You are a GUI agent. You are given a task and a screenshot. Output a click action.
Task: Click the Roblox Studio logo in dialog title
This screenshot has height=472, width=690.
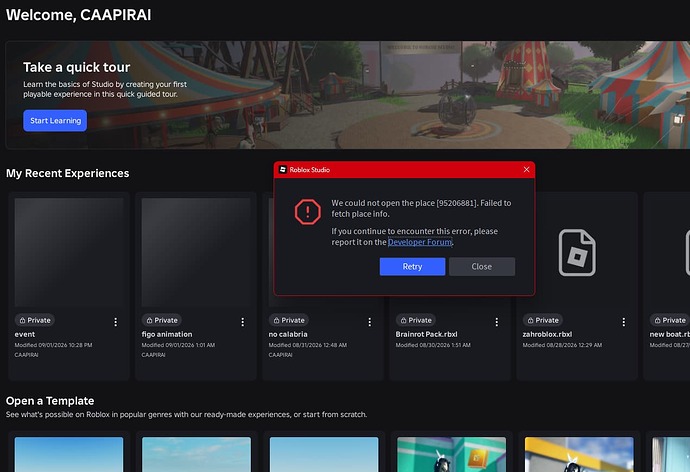tap(283, 169)
